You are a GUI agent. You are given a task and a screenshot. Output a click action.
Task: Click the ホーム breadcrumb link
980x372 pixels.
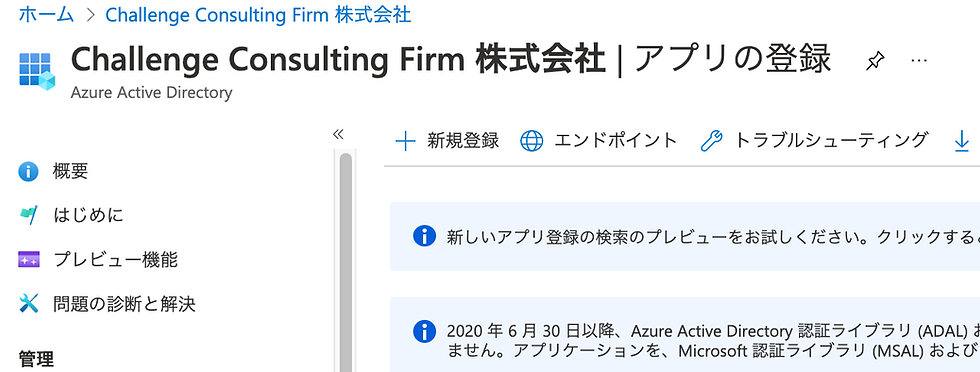tap(46, 14)
